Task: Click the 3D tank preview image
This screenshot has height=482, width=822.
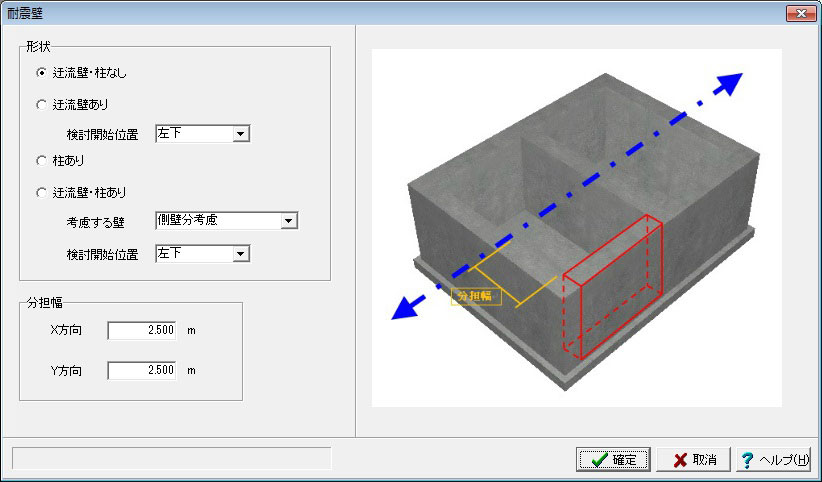Action: 577,228
